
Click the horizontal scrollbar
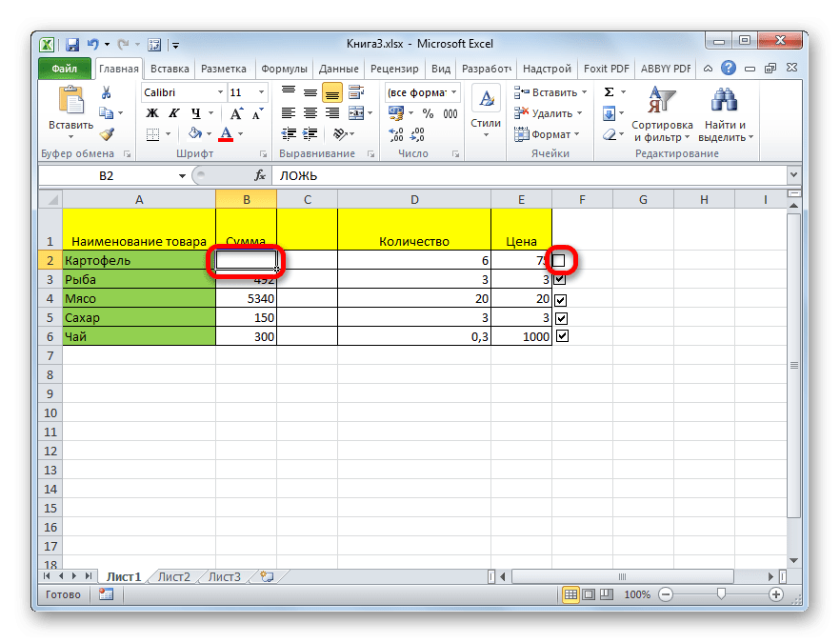coord(623,576)
